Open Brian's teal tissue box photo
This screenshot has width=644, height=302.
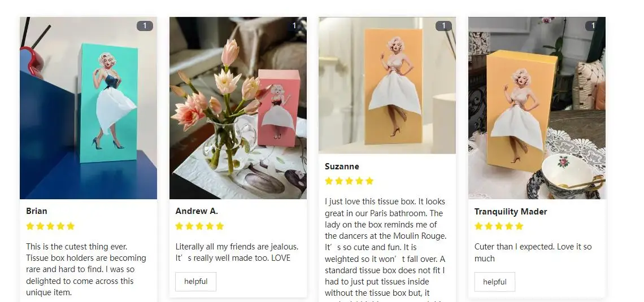pyautogui.click(x=88, y=108)
